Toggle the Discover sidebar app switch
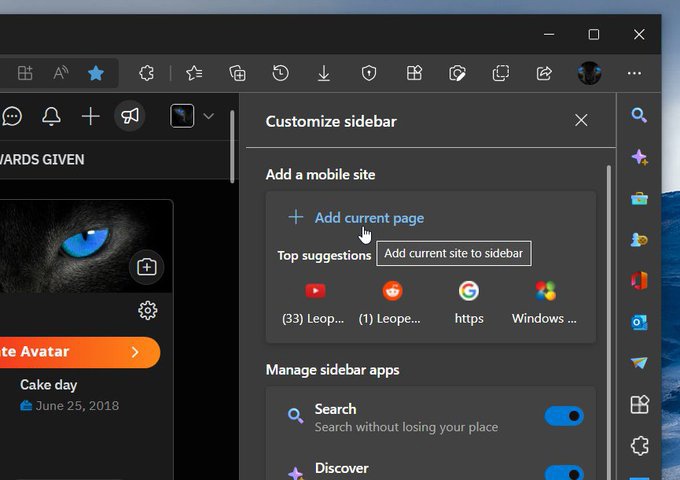 pos(564,473)
